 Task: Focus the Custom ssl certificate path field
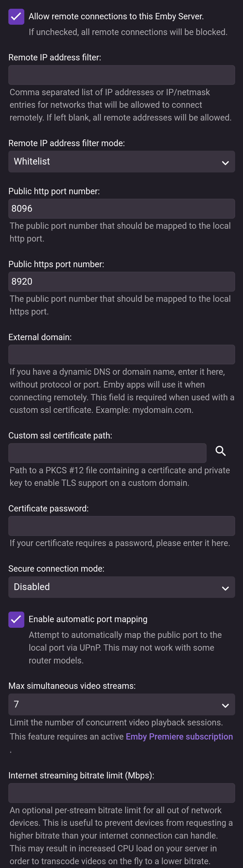107,453
